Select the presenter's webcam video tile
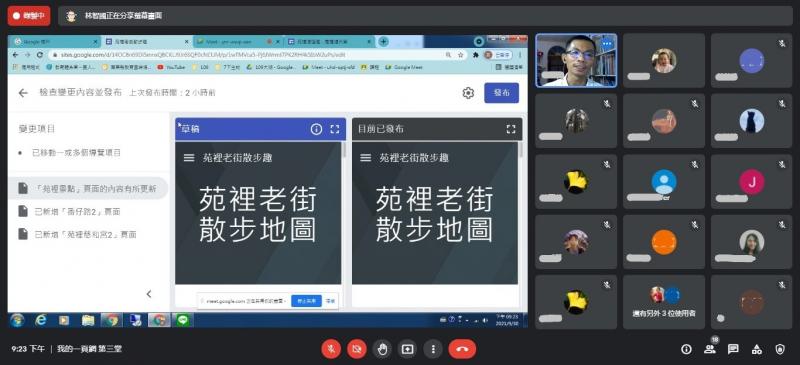Screen dimensions: 800x365 (576, 60)
